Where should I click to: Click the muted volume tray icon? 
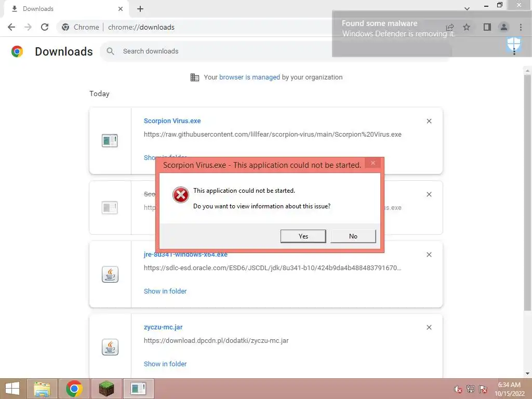point(458,389)
